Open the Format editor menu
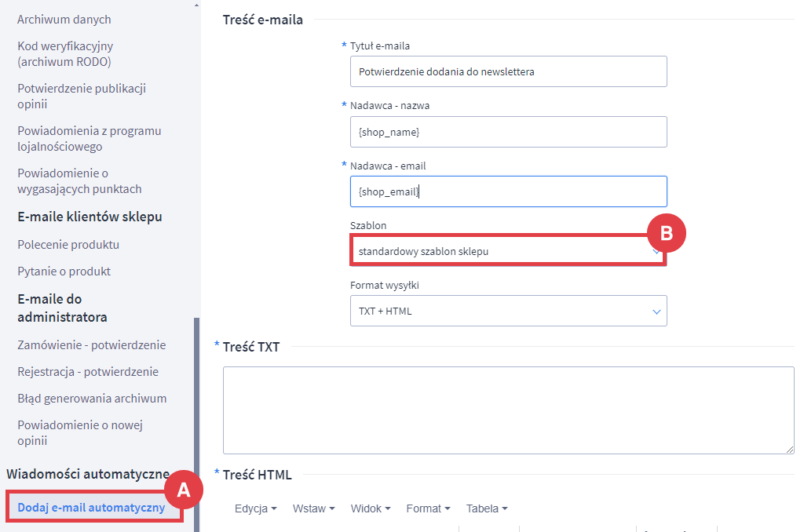Screen dimensions: 804x532 point(428,508)
